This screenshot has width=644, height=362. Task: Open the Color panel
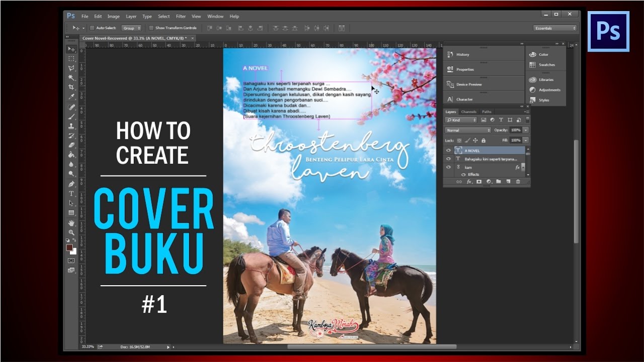[x=538, y=54]
